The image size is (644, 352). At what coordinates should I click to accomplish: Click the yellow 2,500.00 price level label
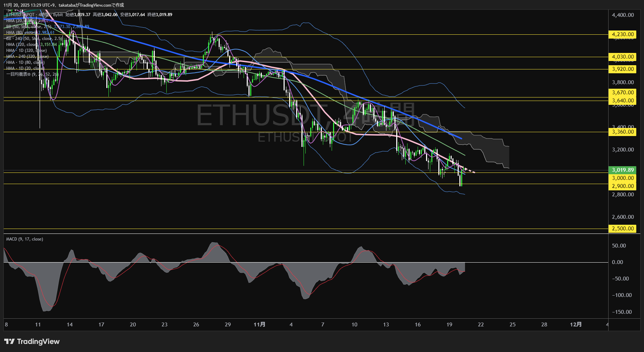point(622,228)
